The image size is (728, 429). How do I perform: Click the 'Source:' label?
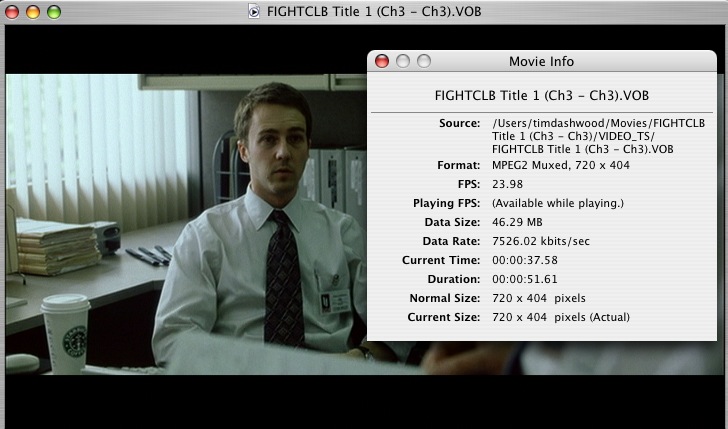460,124
